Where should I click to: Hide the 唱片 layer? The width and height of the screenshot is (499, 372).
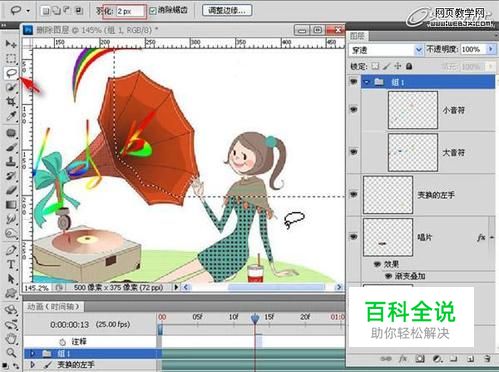353,237
